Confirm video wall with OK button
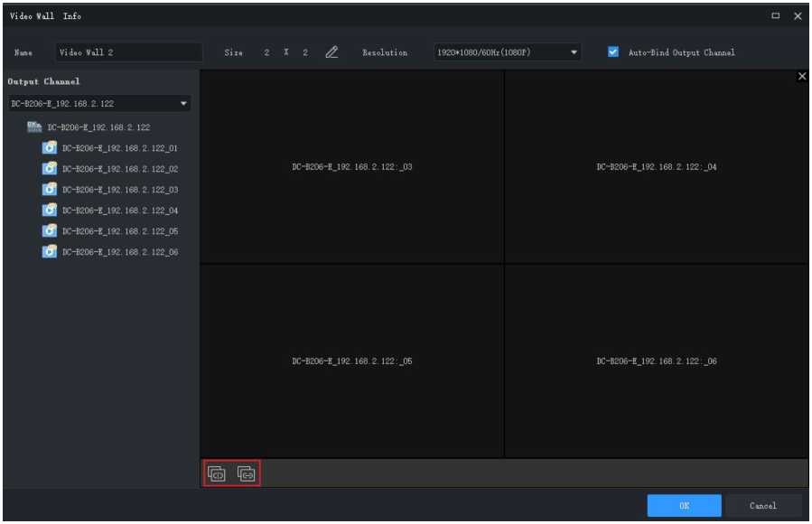The height and width of the screenshot is (524, 812). pyautogui.click(x=684, y=506)
